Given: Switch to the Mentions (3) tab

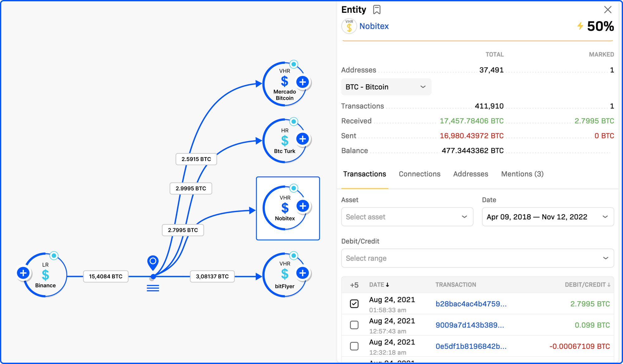Looking at the screenshot, I should point(522,174).
